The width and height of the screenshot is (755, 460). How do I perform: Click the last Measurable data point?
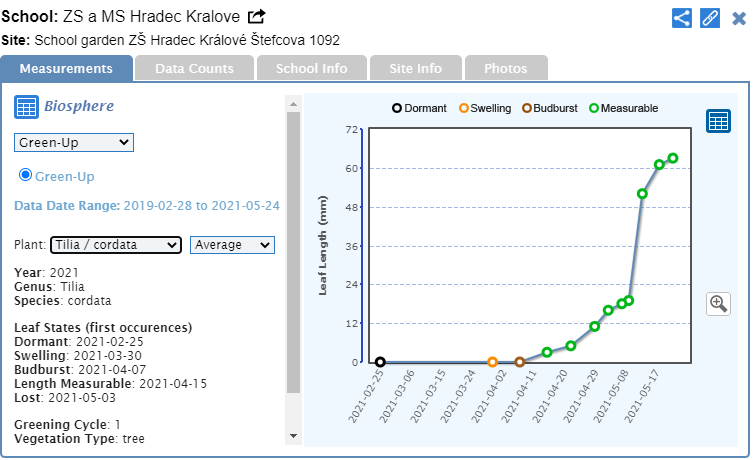point(673,158)
